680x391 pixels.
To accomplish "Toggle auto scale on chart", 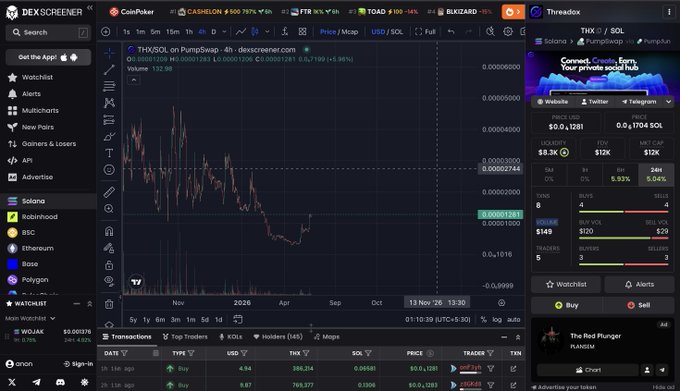I will (x=513, y=319).
